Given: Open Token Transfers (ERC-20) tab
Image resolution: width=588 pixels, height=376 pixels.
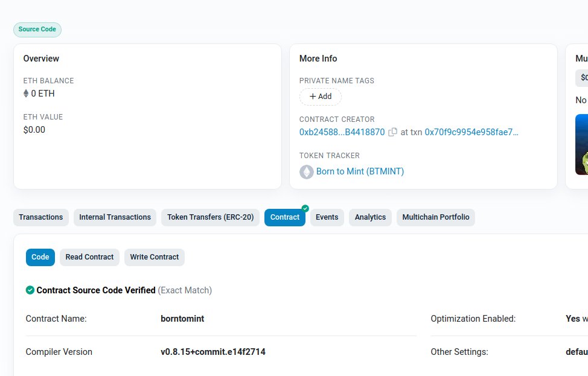Looking at the screenshot, I should (x=210, y=217).
